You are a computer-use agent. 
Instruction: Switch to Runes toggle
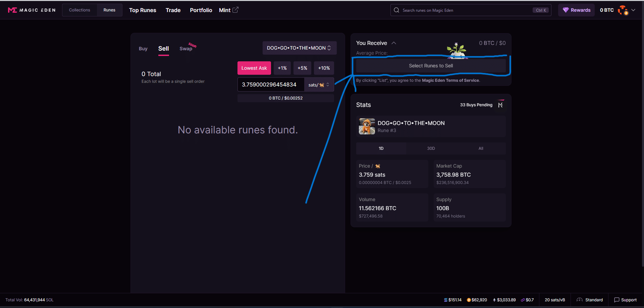click(109, 10)
